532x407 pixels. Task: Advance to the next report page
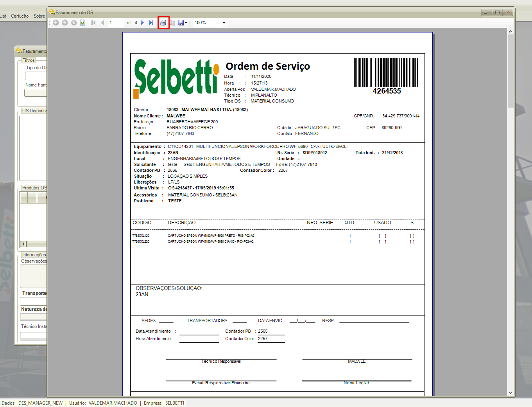(x=142, y=23)
